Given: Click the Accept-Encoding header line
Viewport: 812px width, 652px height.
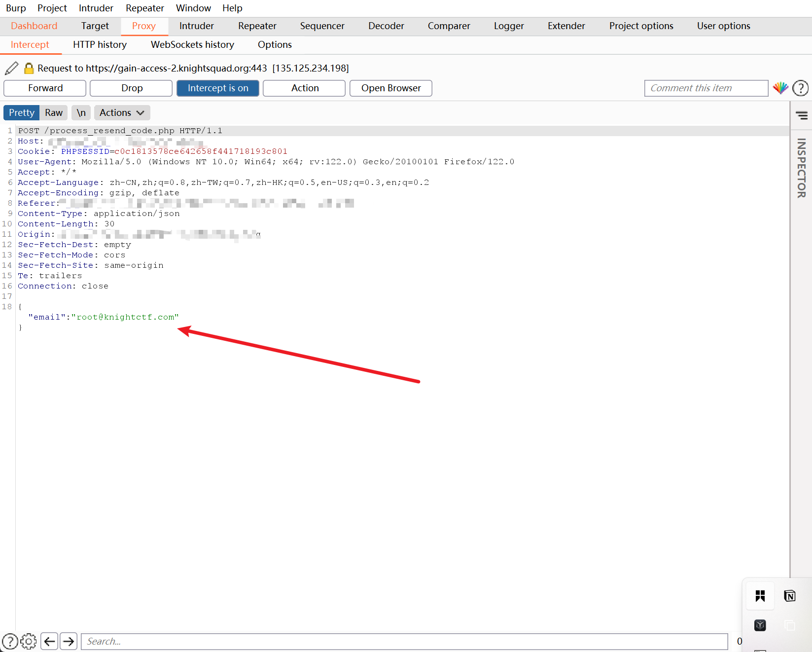Looking at the screenshot, I should tap(99, 193).
